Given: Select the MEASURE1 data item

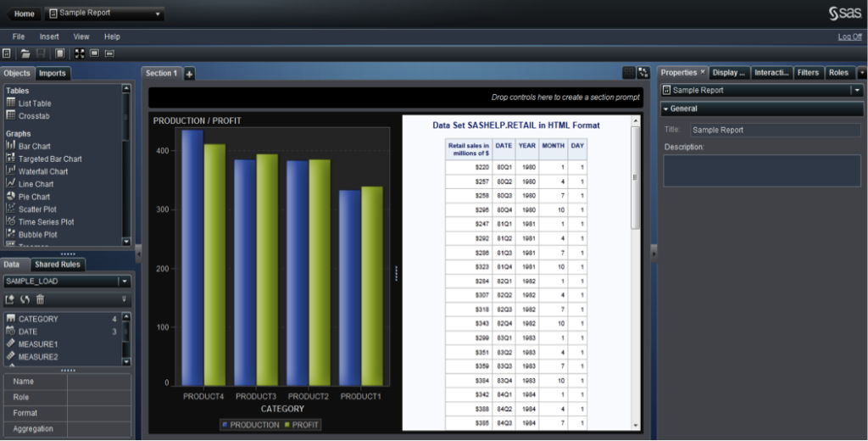Looking at the screenshot, I should [62, 344].
